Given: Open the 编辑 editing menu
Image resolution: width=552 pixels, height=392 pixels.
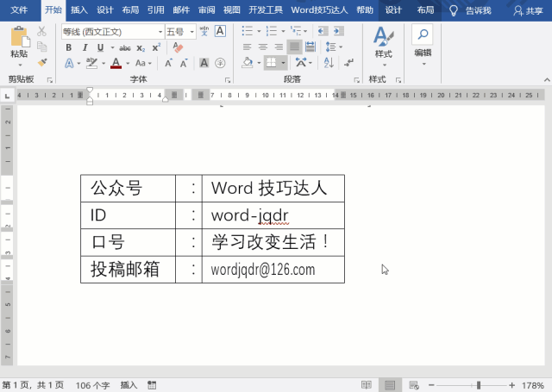Looking at the screenshot, I should pyautogui.click(x=423, y=46).
